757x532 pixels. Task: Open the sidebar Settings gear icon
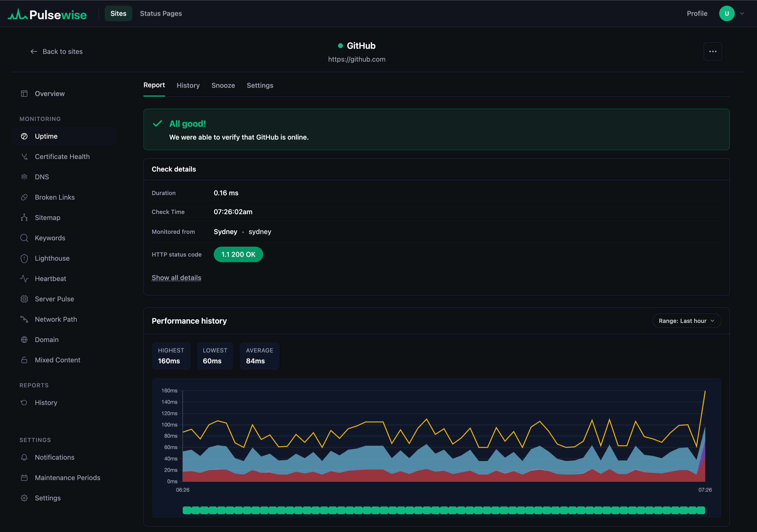pos(24,498)
